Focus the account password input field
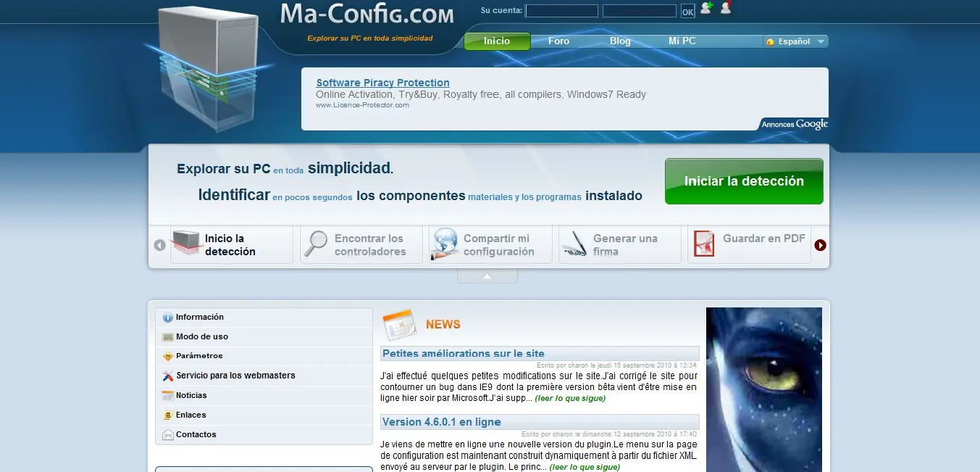Viewport: 980px width, 472px height. tap(639, 11)
